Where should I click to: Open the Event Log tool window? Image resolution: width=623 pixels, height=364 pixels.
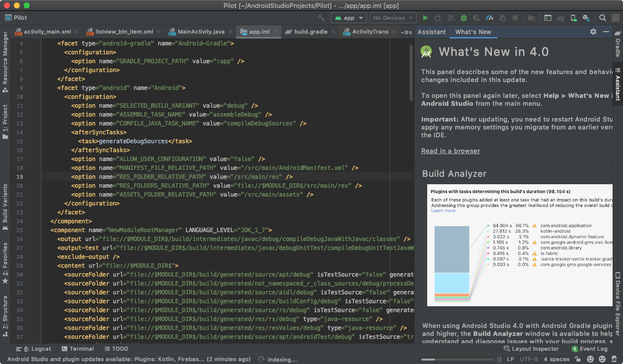[589, 349]
